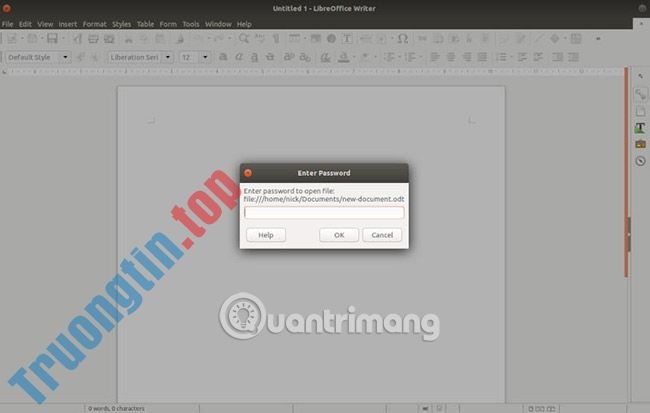Screen dimensions: 650x413
Task: Open Find & Replace magnifier icon
Action: point(244,39)
